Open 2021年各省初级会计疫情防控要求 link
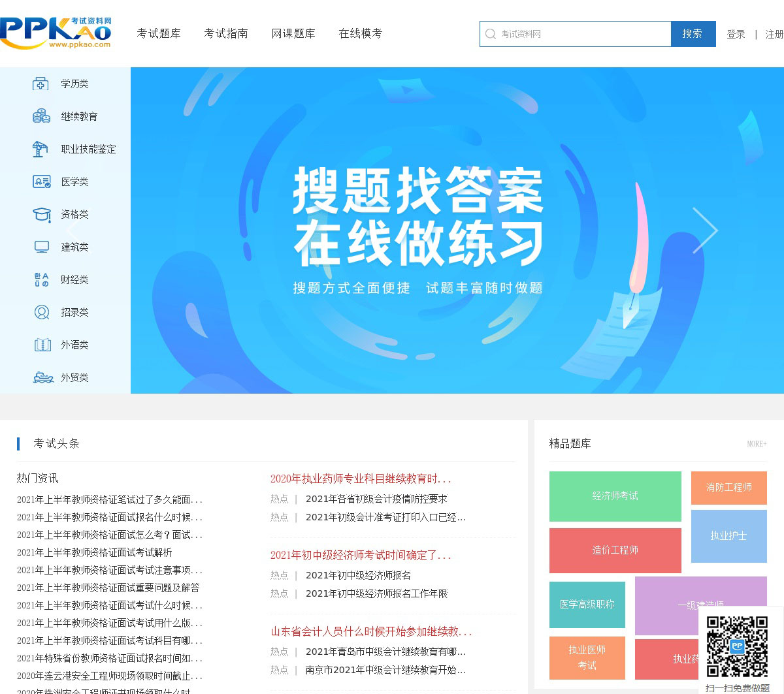The width and height of the screenshot is (784, 694). tap(376, 499)
